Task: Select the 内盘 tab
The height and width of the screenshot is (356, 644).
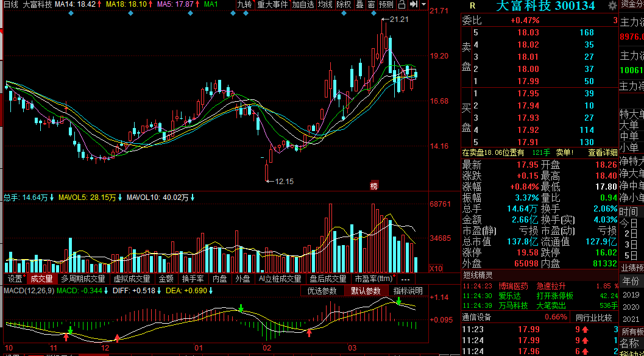Action: pos(220,279)
